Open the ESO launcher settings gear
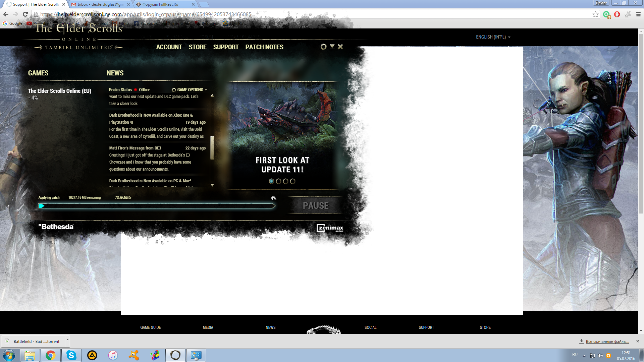Viewport: 644px width, 362px height. coord(323,47)
